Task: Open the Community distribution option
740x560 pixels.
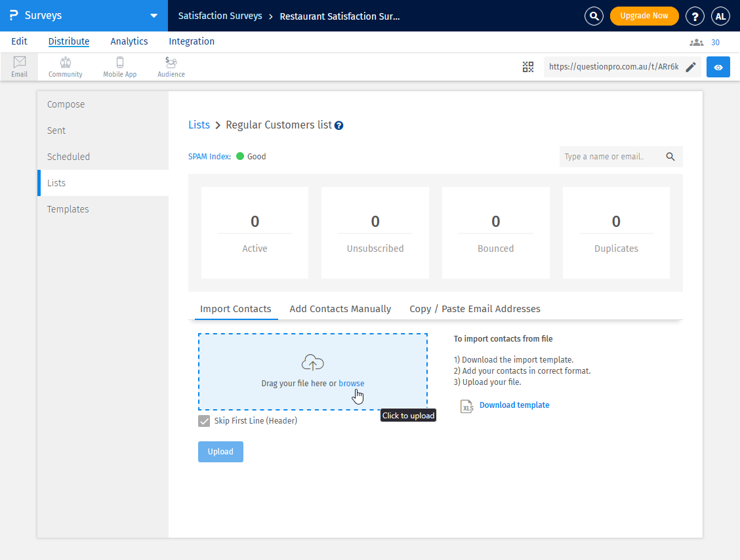Action: (66, 67)
